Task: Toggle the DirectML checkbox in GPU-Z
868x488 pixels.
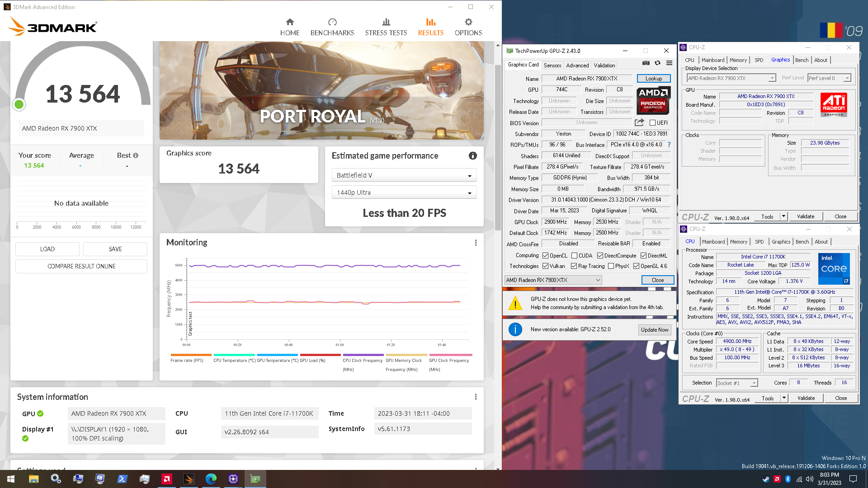Action: (643, 256)
